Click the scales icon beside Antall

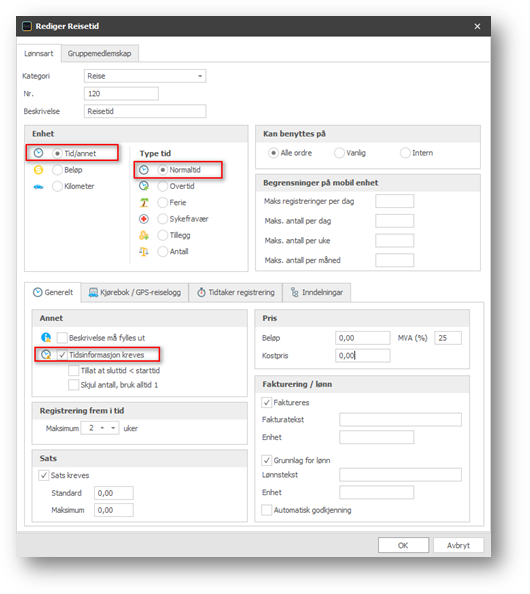coord(144,252)
